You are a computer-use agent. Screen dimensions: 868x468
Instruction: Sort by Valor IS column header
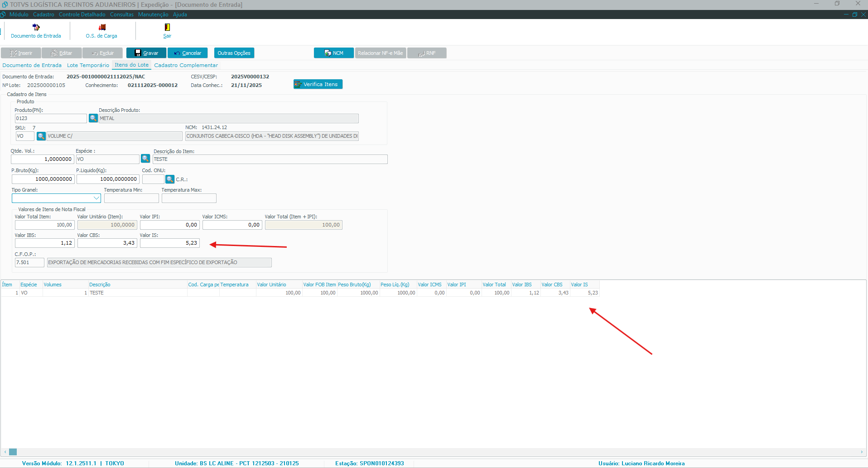point(584,285)
